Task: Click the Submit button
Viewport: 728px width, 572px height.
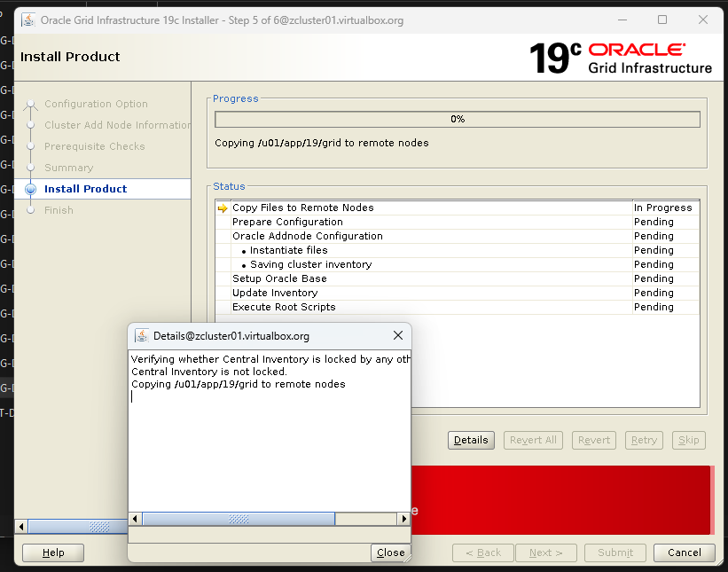Action: pos(615,552)
